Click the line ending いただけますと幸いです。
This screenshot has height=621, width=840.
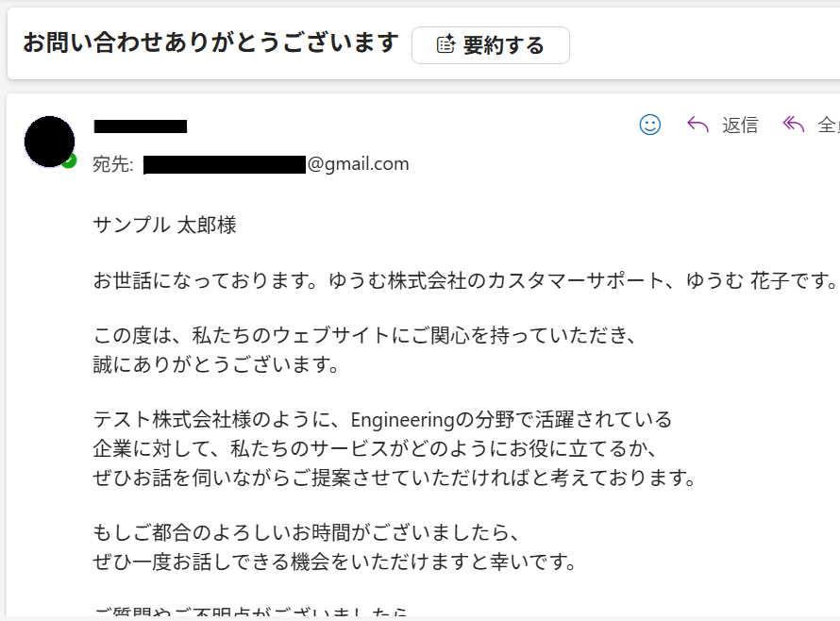pyautogui.click(x=334, y=561)
